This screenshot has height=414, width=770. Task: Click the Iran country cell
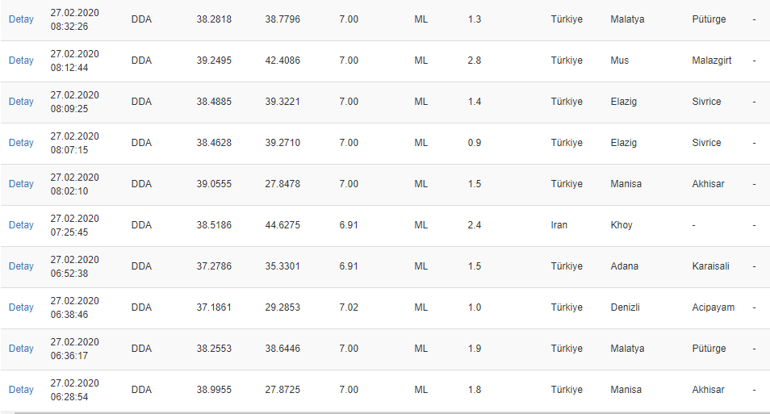[x=559, y=225]
